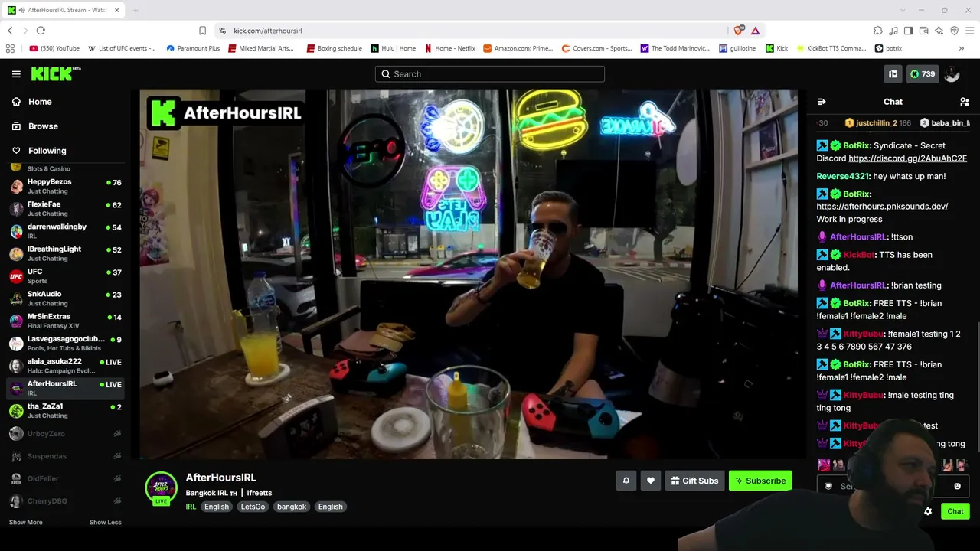Open the browser extensions puzzle icon
The height and width of the screenshot is (551, 980).
(x=878, y=31)
